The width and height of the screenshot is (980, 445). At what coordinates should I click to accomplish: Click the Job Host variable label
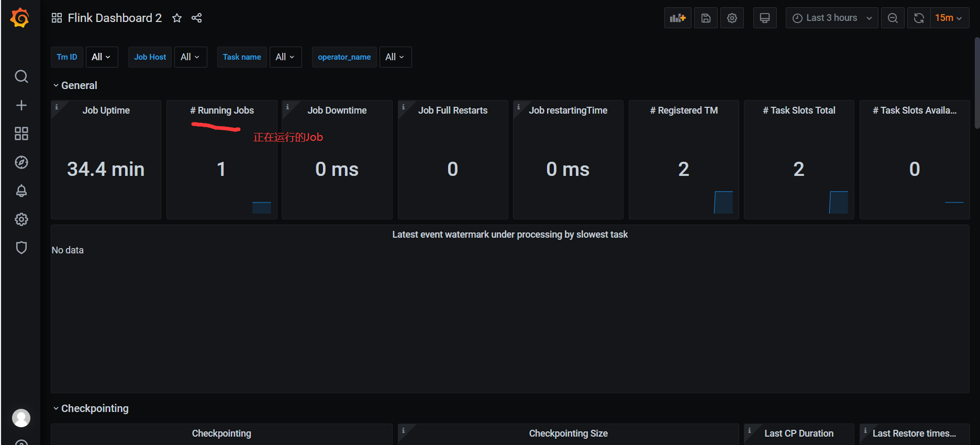point(150,57)
